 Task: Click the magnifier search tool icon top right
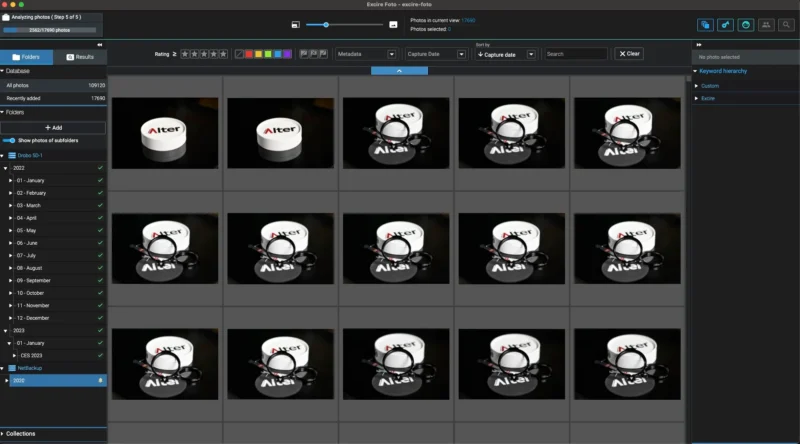(786, 24)
